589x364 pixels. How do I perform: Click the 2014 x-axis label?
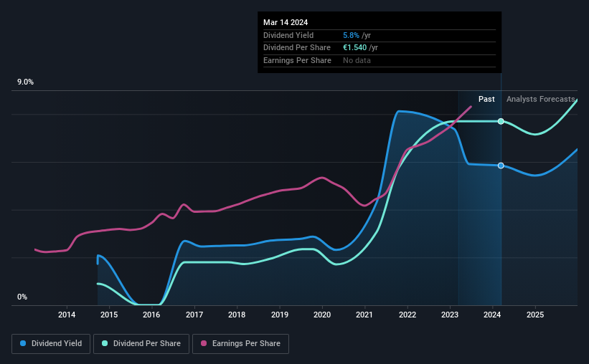67,315
